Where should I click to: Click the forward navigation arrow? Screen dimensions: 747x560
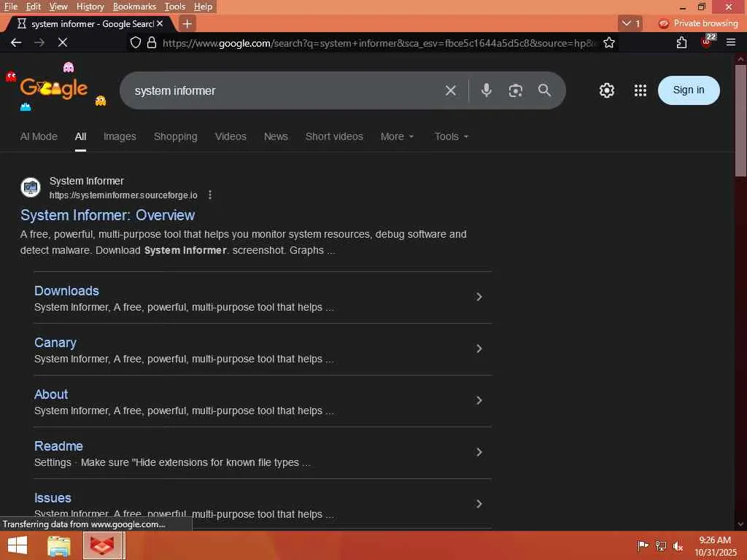click(x=39, y=42)
